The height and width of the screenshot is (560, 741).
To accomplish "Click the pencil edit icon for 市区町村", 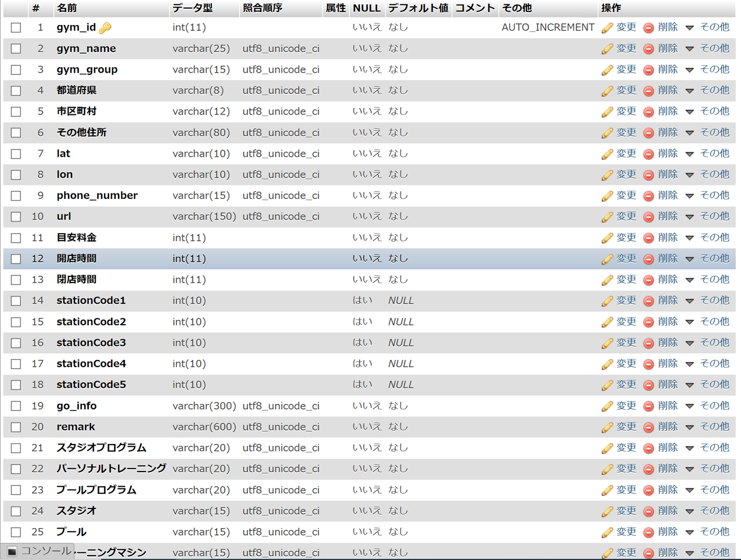I will click(607, 112).
